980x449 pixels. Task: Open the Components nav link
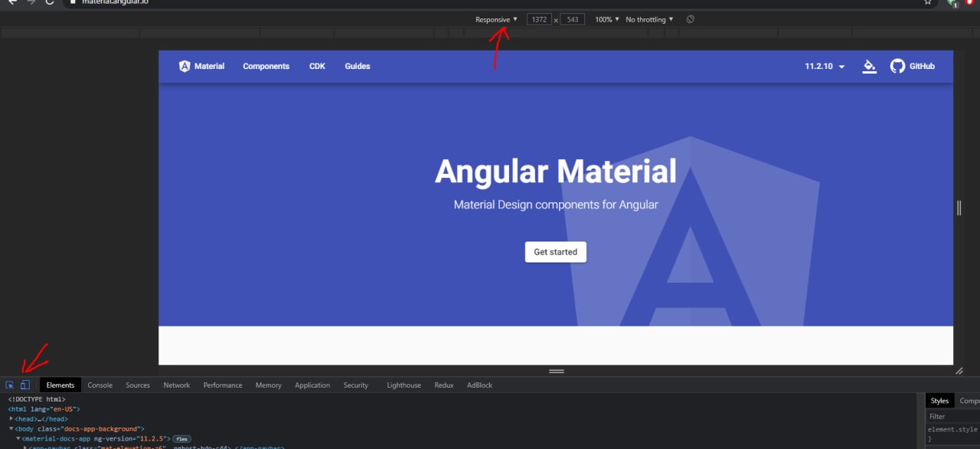(x=266, y=67)
